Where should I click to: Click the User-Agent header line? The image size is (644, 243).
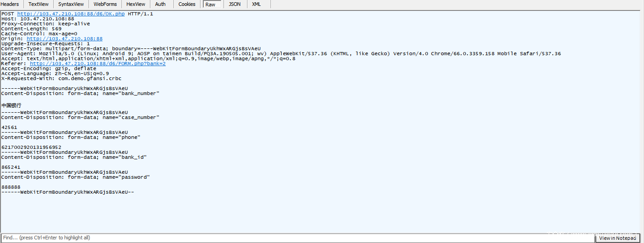(280, 54)
